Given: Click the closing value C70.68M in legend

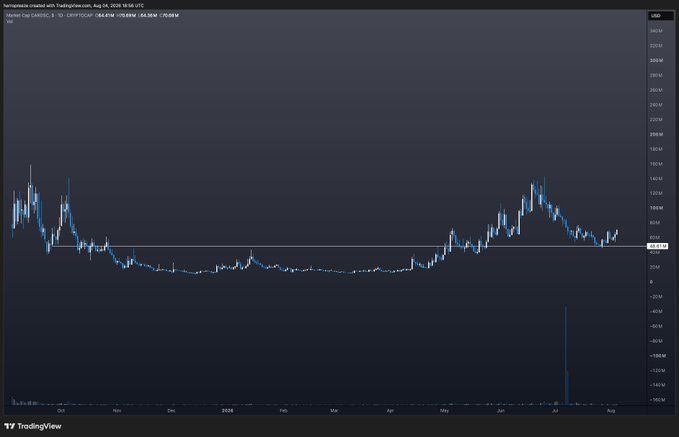Looking at the screenshot, I should pos(169,15).
